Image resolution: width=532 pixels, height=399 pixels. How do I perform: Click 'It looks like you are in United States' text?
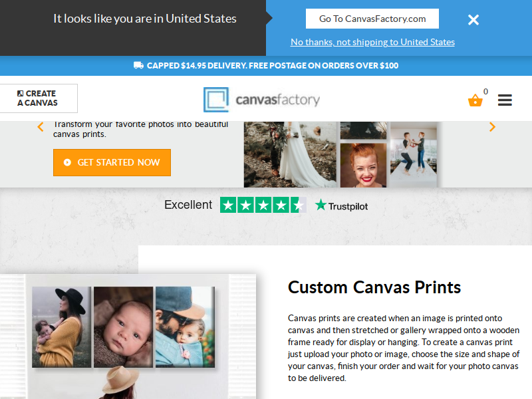pyautogui.click(x=145, y=19)
